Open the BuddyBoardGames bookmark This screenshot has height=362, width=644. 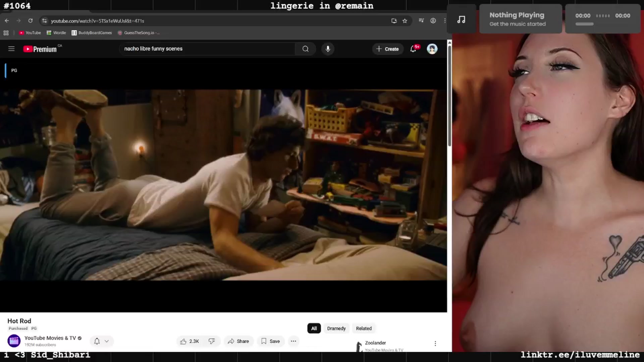click(92, 33)
